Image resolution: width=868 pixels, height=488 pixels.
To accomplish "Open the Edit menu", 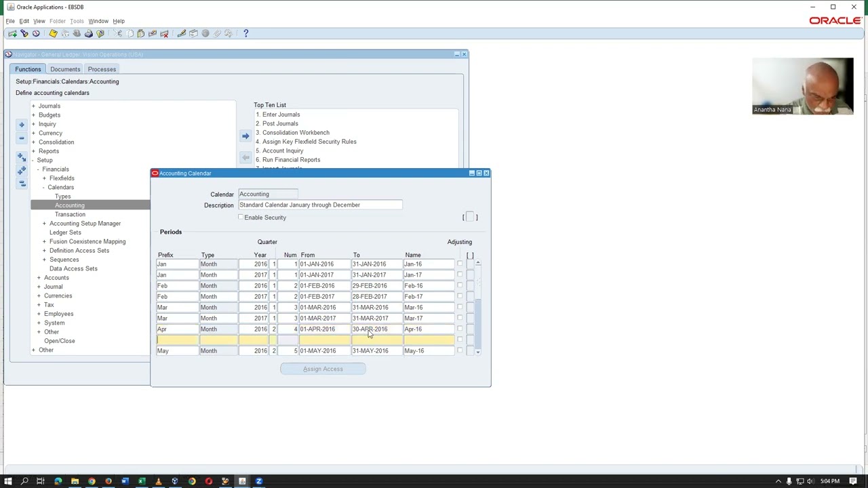I will [x=24, y=21].
